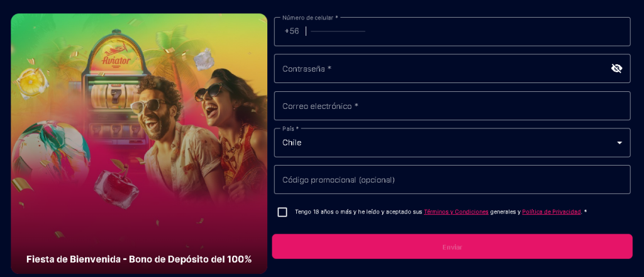This screenshot has width=644, height=277.
Task: Click the Correo electrónico field
Action: point(452,106)
